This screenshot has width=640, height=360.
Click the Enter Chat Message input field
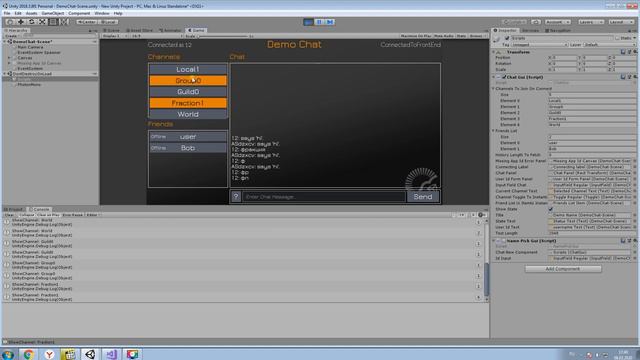pyautogui.click(x=324, y=197)
